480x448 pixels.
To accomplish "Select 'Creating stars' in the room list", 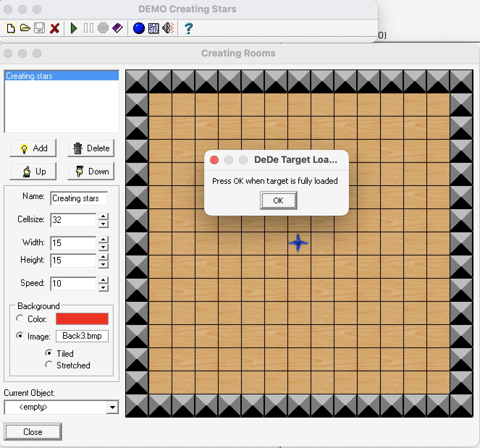I will tap(62, 76).
